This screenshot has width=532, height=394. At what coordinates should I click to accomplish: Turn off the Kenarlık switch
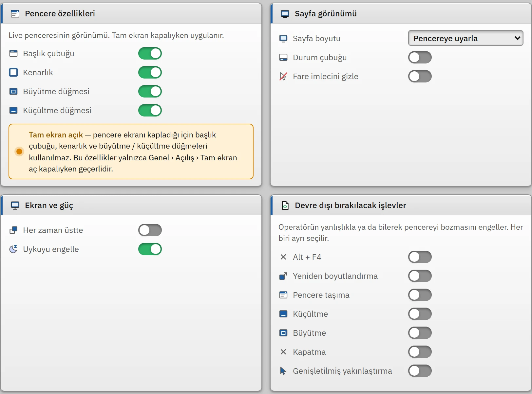(150, 72)
